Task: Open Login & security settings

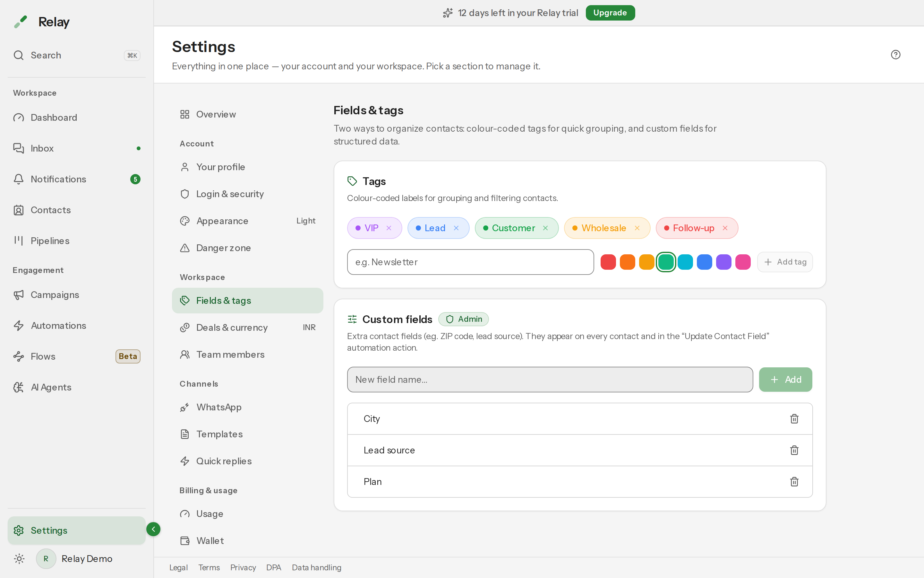Action: pos(247,194)
